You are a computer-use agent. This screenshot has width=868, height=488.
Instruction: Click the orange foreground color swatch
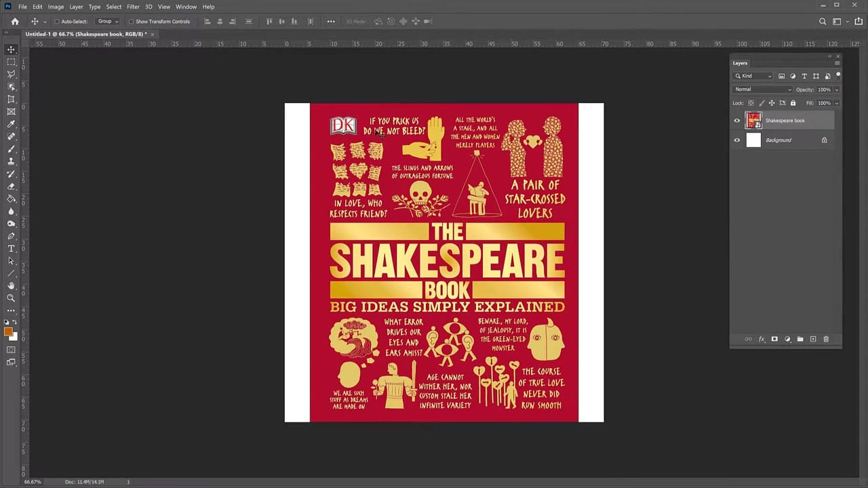pyautogui.click(x=9, y=332)
